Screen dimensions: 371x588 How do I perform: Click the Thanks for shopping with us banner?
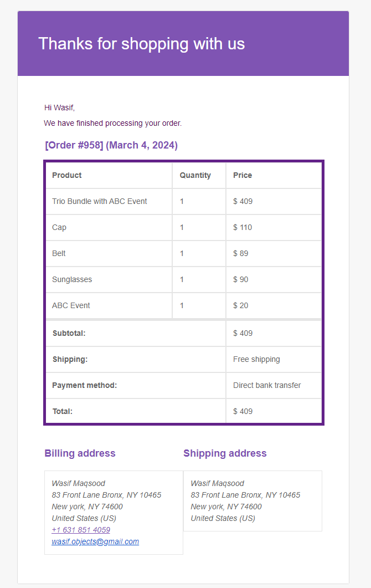(x=183, y=43)
